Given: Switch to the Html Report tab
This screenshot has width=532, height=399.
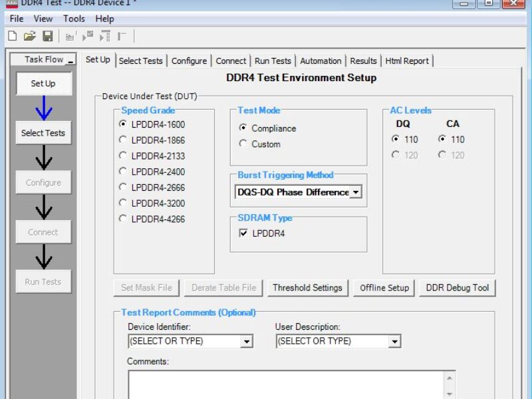Looking at the screenshot, I should click(407, 60).
